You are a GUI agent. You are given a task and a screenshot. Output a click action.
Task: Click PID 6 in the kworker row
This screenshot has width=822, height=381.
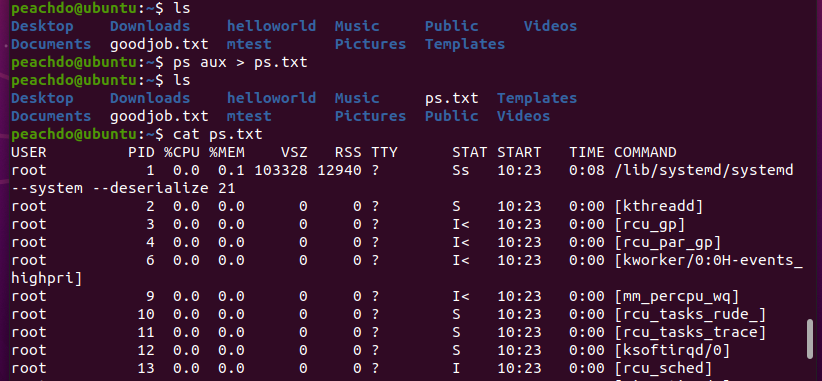pos(150,260)
